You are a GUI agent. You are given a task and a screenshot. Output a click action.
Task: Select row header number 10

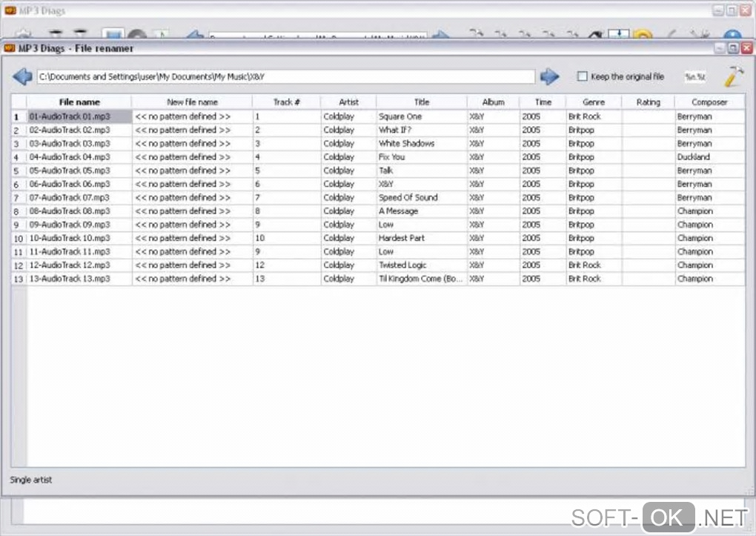pyautogui.click(x=19, y=238)
